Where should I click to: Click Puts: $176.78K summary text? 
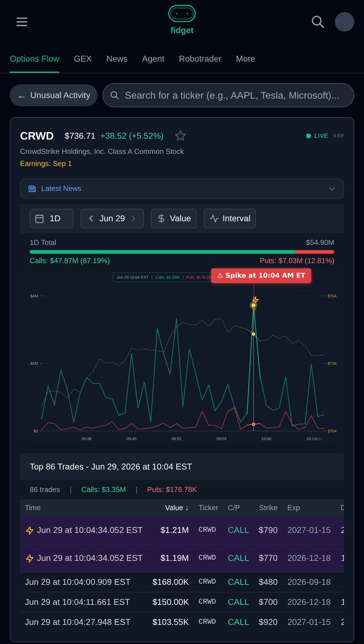[x=172, y=489]
